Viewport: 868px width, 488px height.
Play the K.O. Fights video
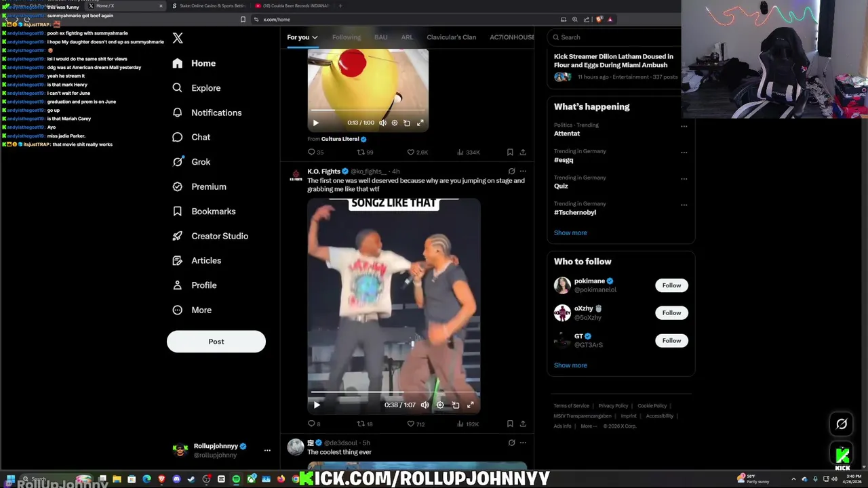pyautogui.click(x=316, y=405)
